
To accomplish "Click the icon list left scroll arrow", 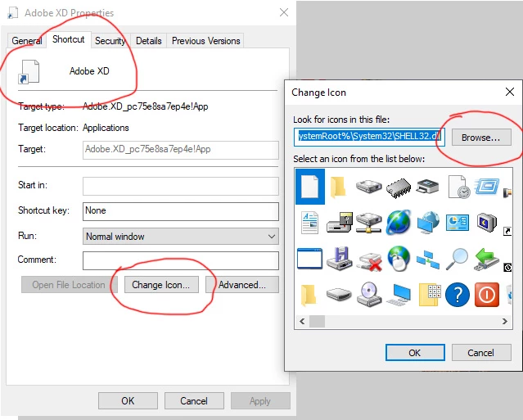I will coord(302,321).
